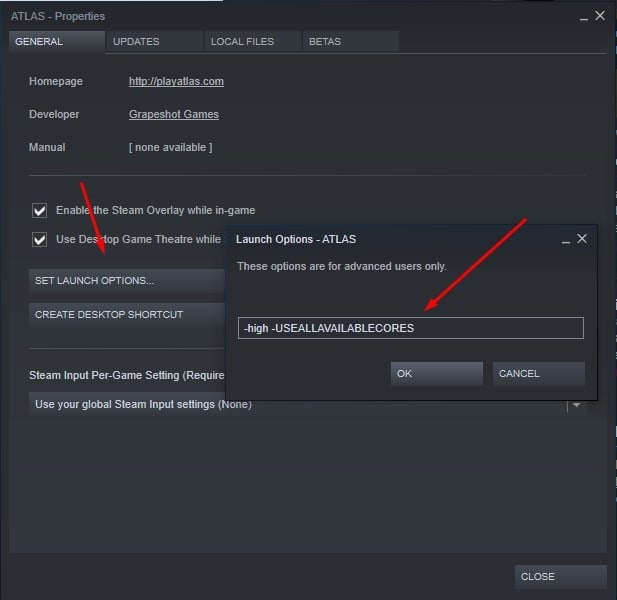Disable the Steam Overlay while in-game checkbox
Screen dimensions: 617x600
[x=40, y=211]
